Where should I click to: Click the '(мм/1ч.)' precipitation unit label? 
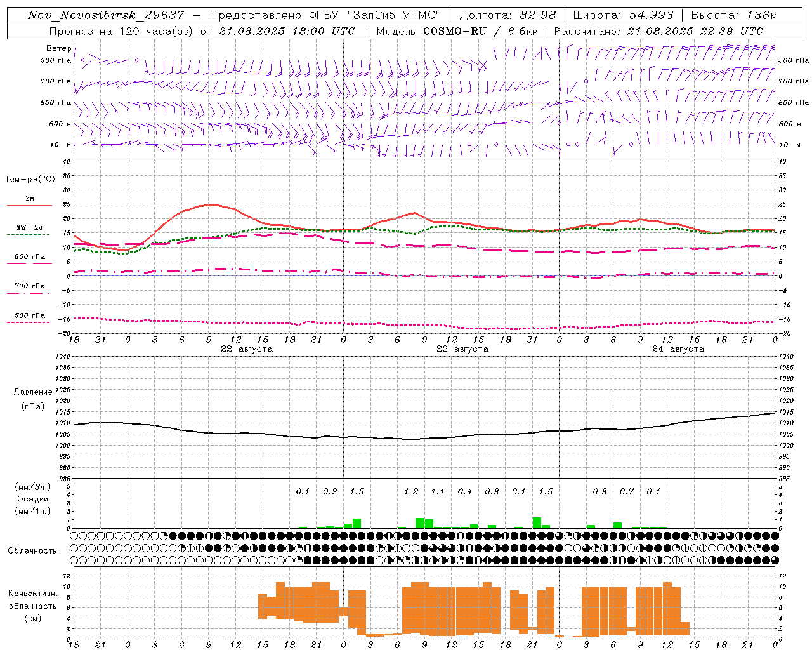tap(33, 511)
